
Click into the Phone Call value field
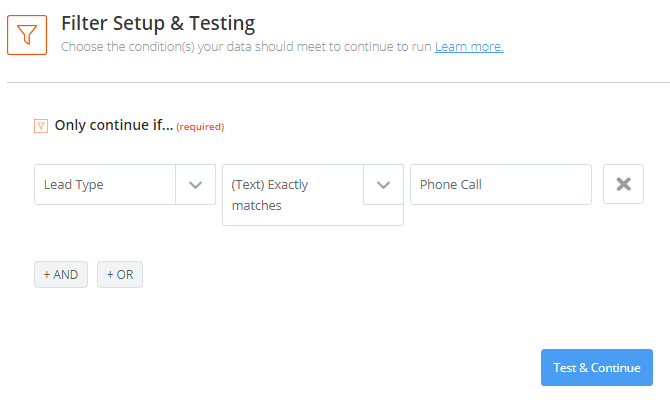point(501,185)
